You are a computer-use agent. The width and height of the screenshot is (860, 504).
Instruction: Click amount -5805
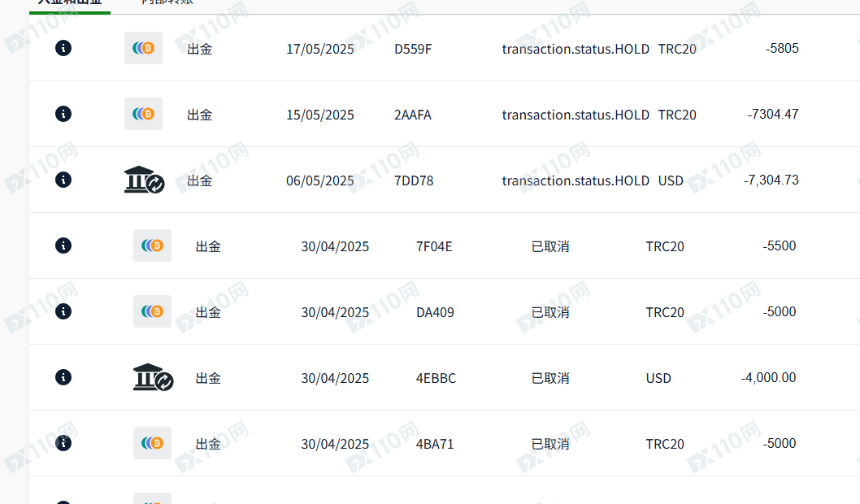click(x=782, y=48)
